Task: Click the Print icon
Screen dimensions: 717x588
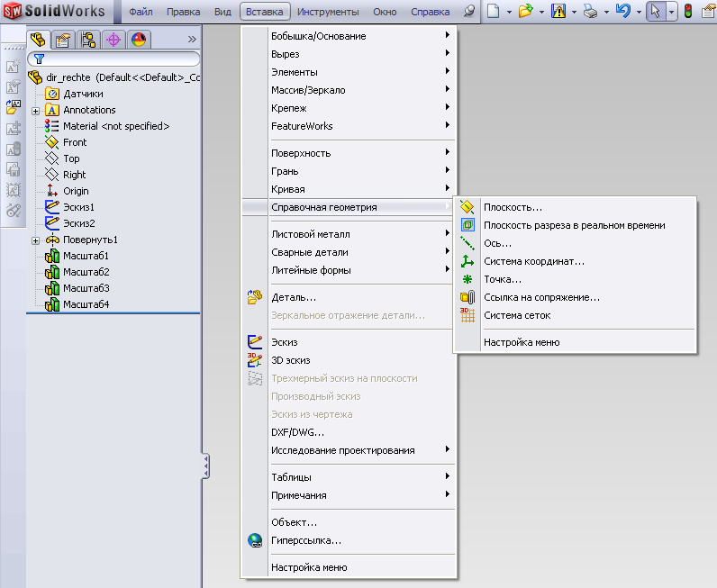Action: coord(590,11)
